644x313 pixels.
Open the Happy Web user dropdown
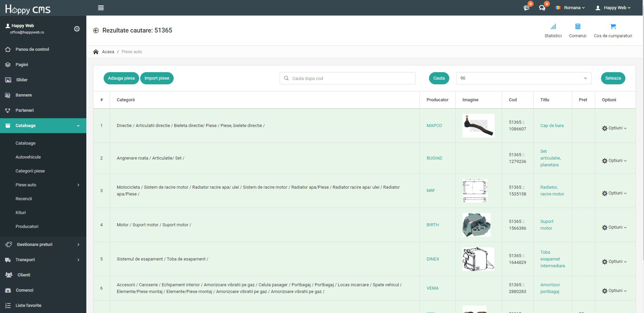[x=613, y=8]
